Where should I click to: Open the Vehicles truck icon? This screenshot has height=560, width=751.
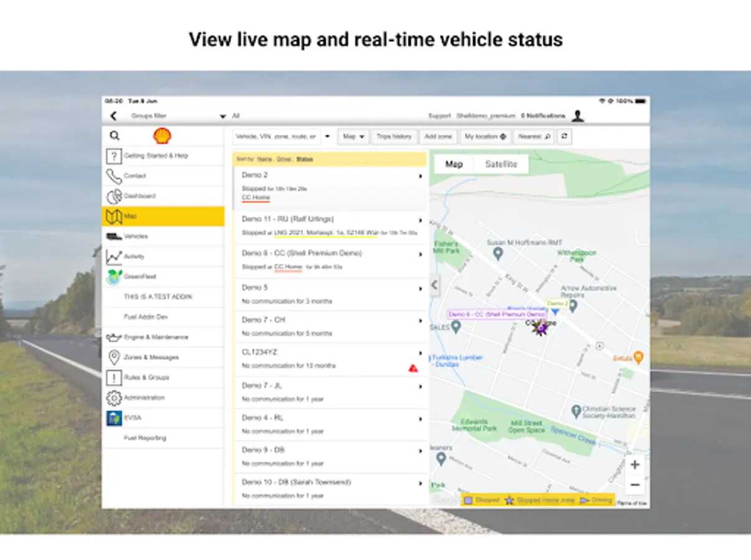[113, 236]
